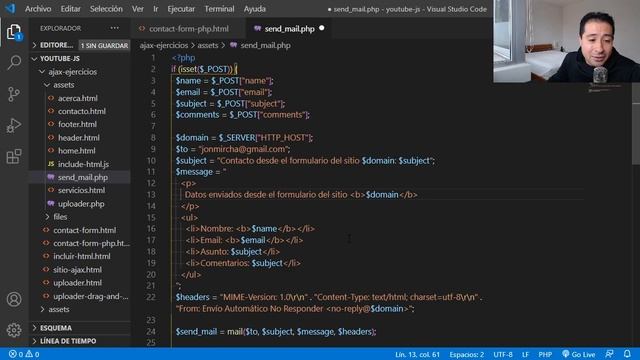Click ajax-ejercicios in the breadcrumb

164,45
